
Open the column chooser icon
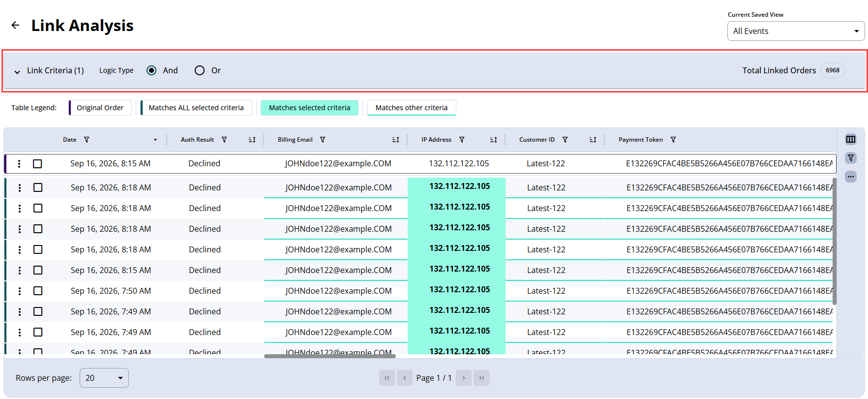[851, 139]
